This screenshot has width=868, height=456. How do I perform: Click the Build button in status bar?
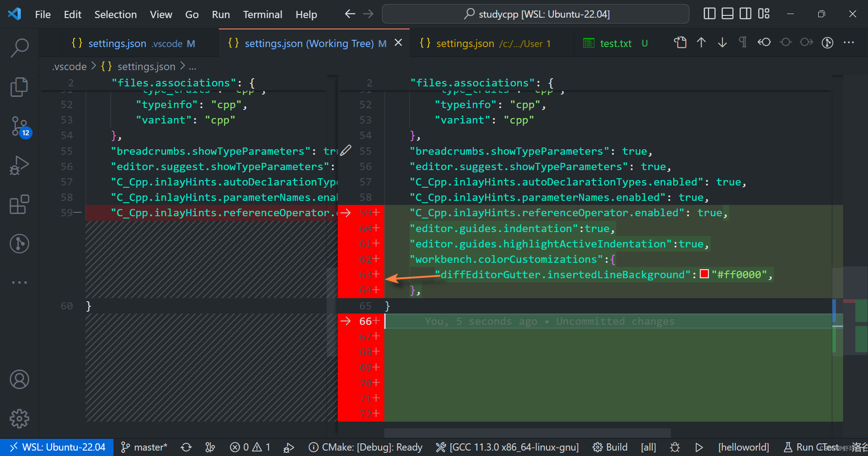click(x=610, y=447)
